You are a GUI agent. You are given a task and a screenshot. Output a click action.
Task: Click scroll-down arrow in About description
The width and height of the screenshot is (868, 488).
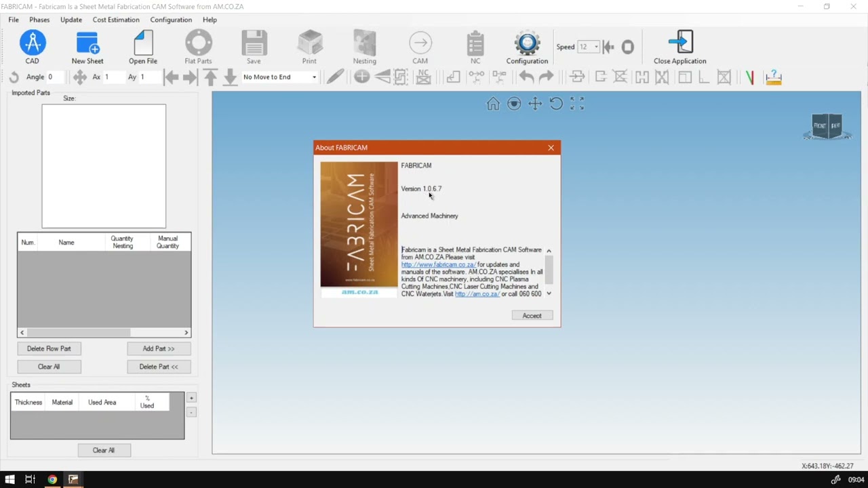point(549,293)
